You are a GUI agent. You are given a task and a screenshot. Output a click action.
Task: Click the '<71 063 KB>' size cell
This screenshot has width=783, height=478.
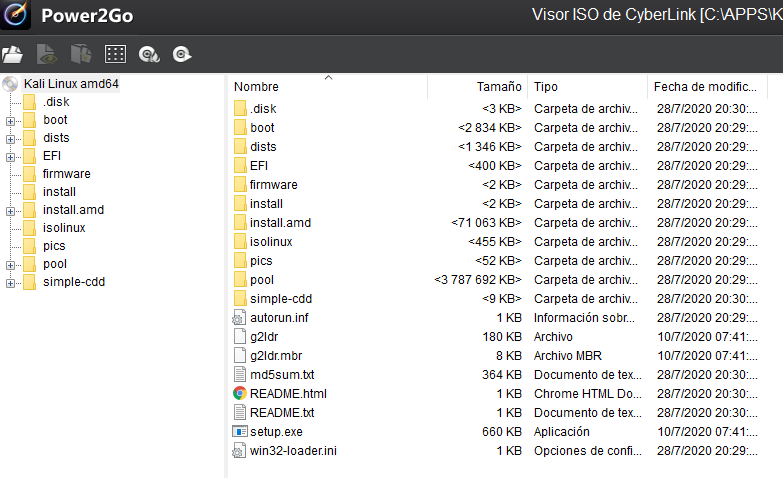point(486,223)
